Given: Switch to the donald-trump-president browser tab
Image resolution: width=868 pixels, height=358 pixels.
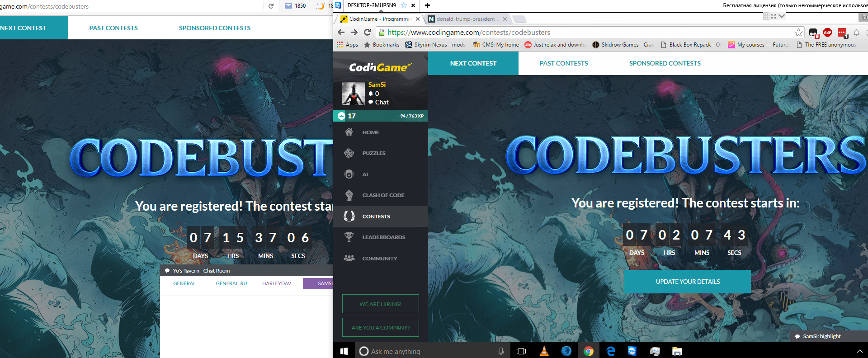Looking at the screenshot, I should coord(466,19).
